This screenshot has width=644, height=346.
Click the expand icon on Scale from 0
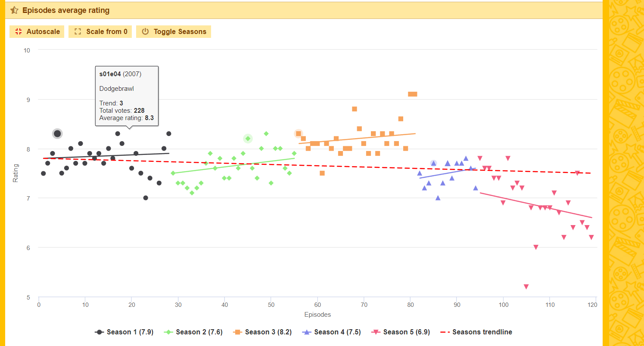[x=78, y=31]
